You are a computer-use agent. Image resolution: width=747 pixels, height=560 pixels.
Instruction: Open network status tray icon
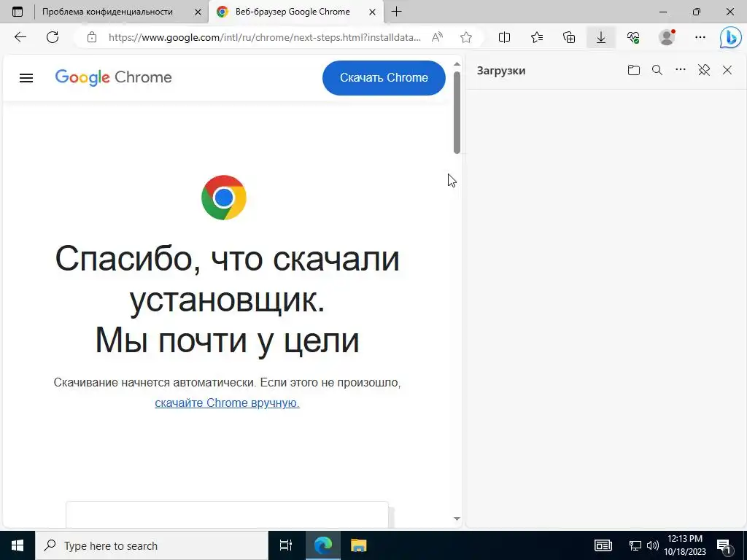point(635,545)
